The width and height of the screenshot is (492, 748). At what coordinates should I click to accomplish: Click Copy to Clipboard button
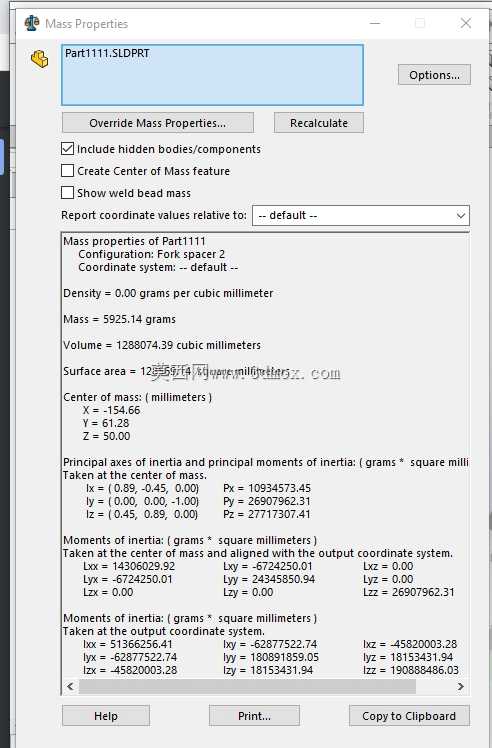click(409, 716)
